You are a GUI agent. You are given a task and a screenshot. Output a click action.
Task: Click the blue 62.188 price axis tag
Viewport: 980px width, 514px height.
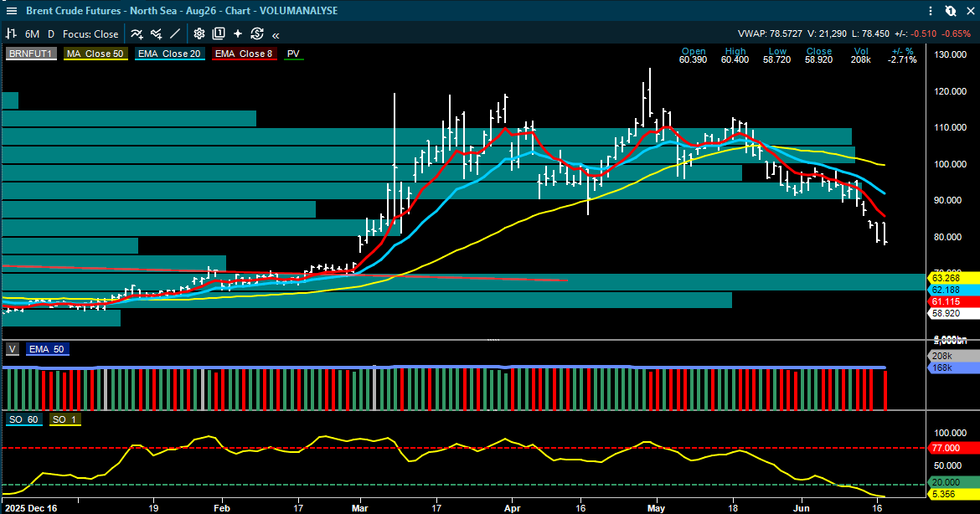952,290
